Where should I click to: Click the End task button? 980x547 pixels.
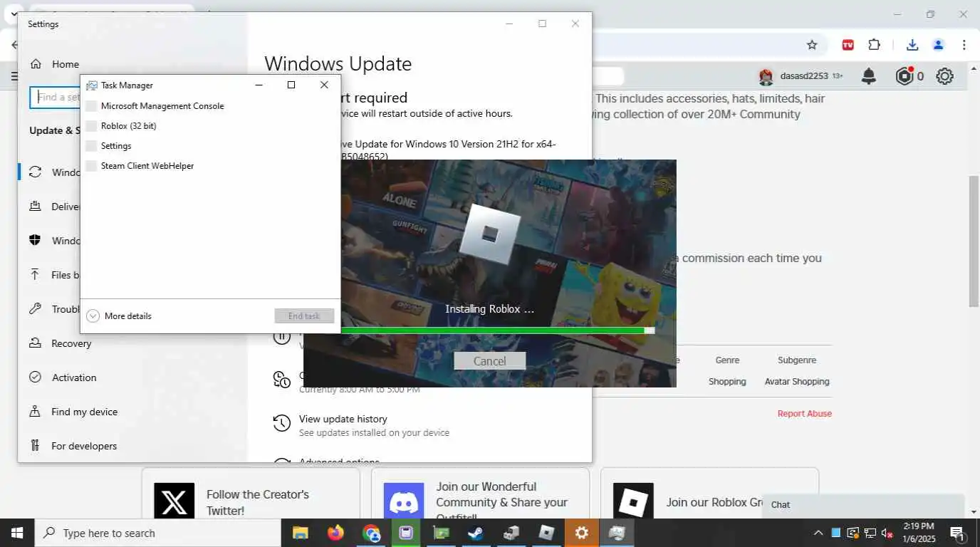tap(304, 316)
